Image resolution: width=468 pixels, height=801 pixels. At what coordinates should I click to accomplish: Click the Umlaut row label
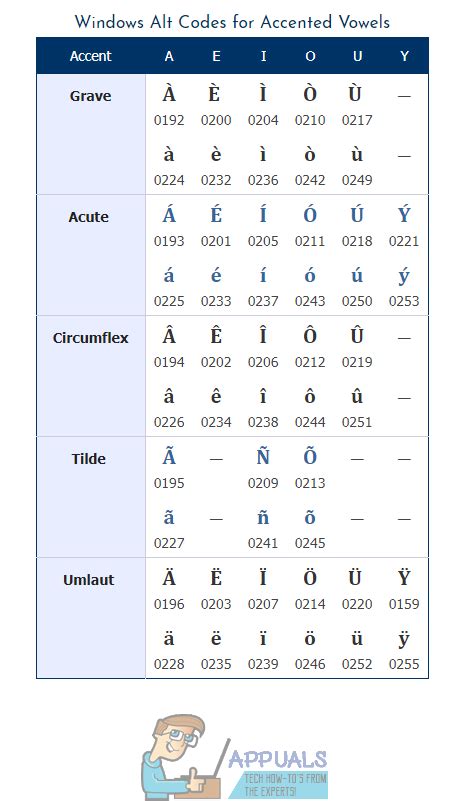[x=89, y=580]
